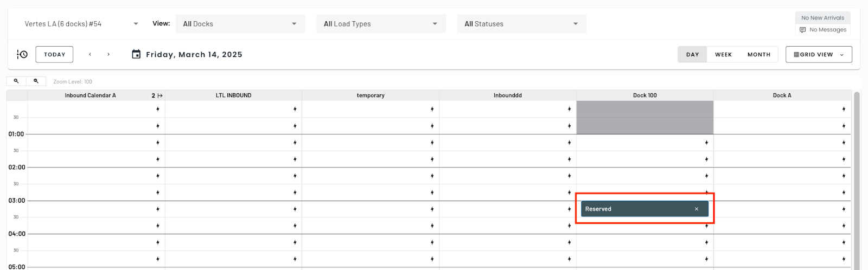This screenshot has height=270, width=868.
Task: Click the lightning bolt in the 01:00 LTL INBOUND slot
Action: 295,143
